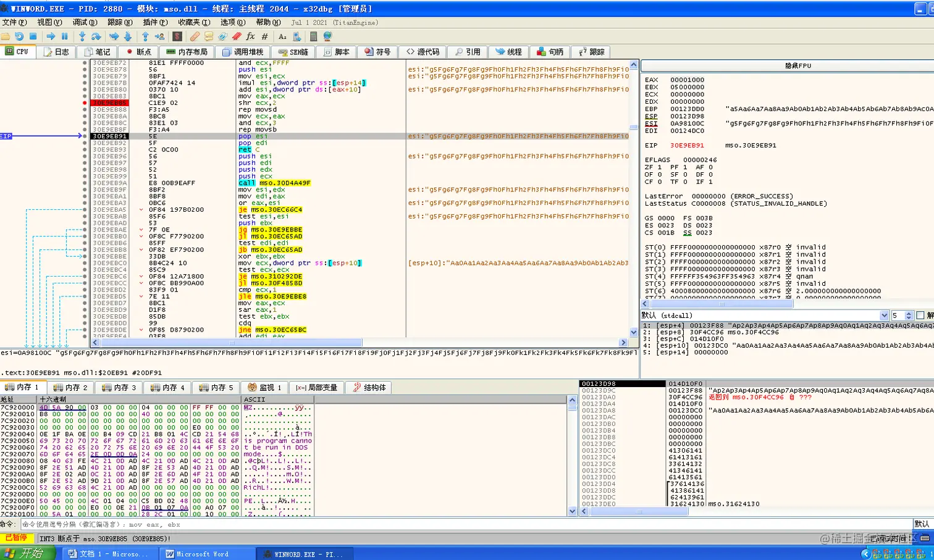Toggle the checkbox beside the argument count spinner
Screen dimensions: 934x560
pyautogui.click(x=920, y=316)
